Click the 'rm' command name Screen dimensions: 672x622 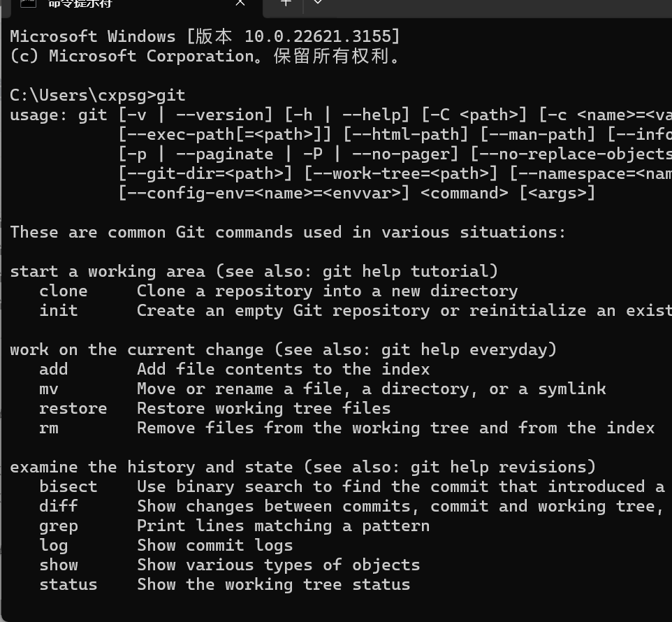pos(49,428)
